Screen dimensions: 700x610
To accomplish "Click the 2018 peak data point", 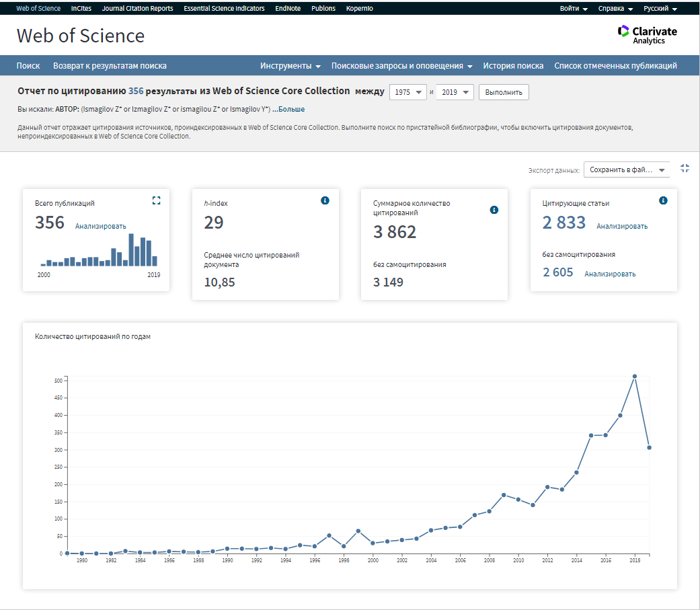I will [634, 377].
